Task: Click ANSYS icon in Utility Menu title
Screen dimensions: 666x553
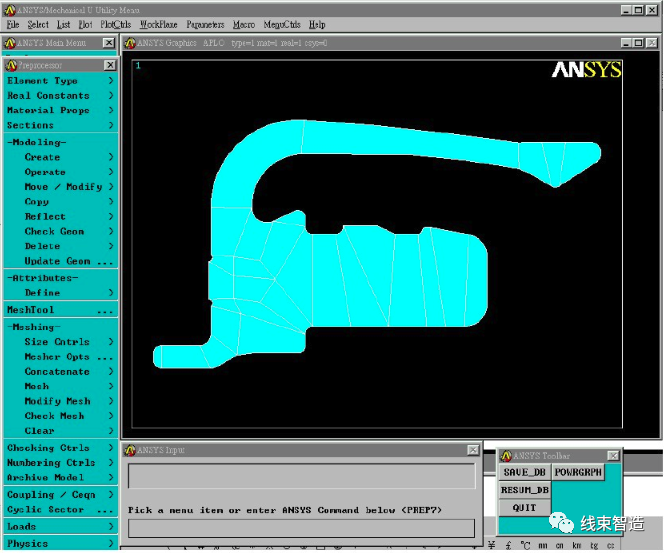Action: tap(10, 10)
